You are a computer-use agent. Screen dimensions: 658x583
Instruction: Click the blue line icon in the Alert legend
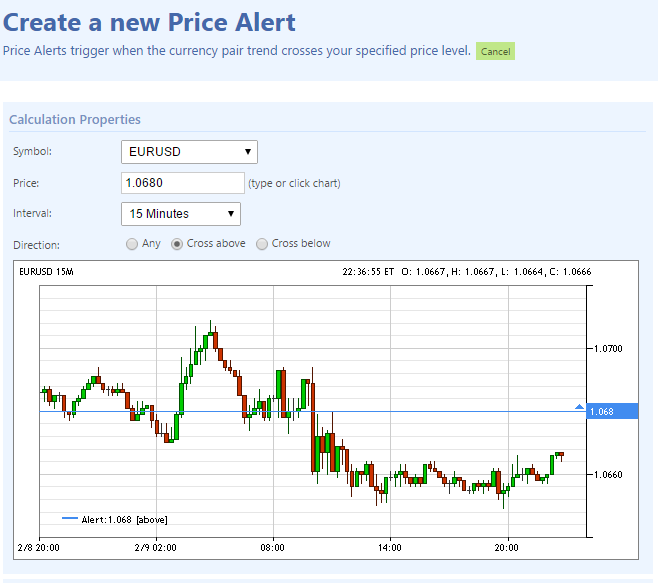[69, 519]
